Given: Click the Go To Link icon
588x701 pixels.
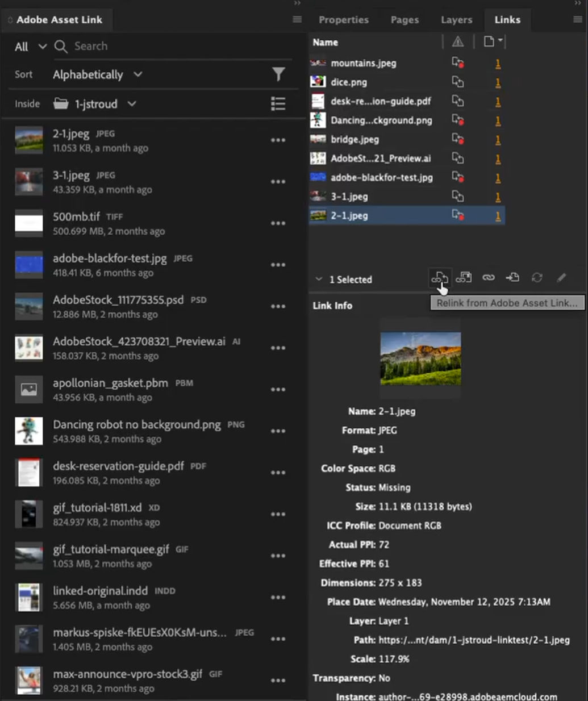Looking at the screenshot, I should tap(512, 277).
